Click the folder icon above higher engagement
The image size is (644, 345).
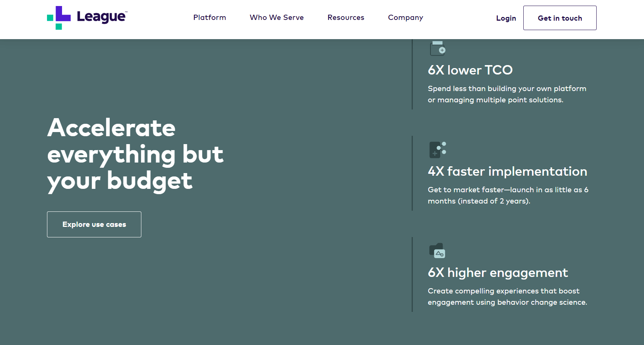[x=437, y=251]
